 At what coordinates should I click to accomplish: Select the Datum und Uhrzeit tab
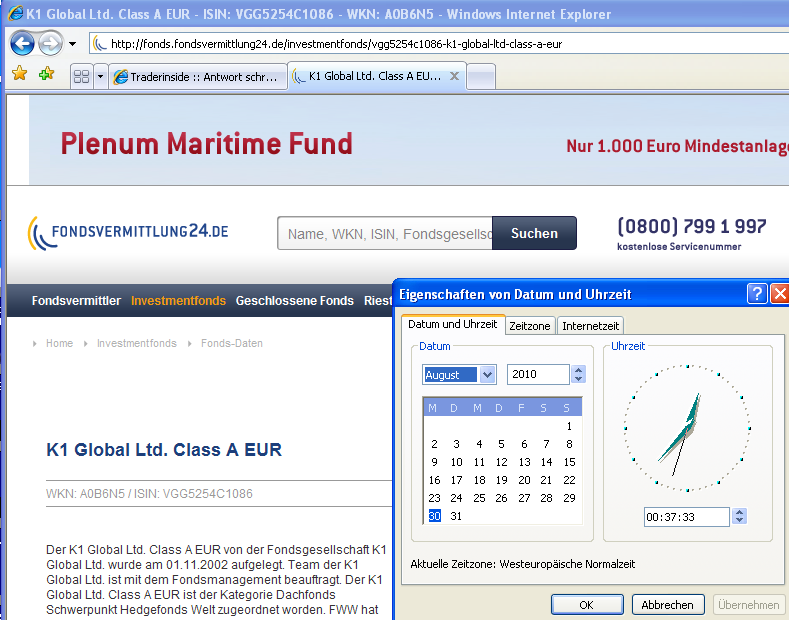point(452,324)
